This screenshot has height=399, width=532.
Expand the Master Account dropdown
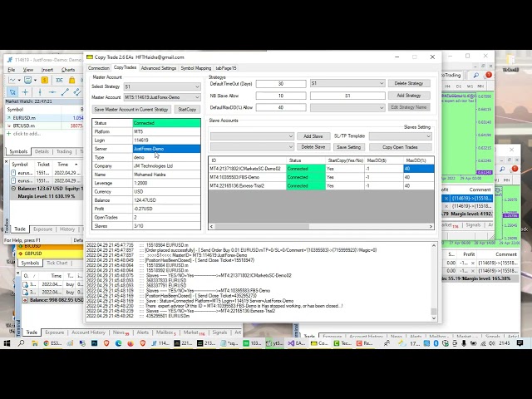tap(197, 97)
